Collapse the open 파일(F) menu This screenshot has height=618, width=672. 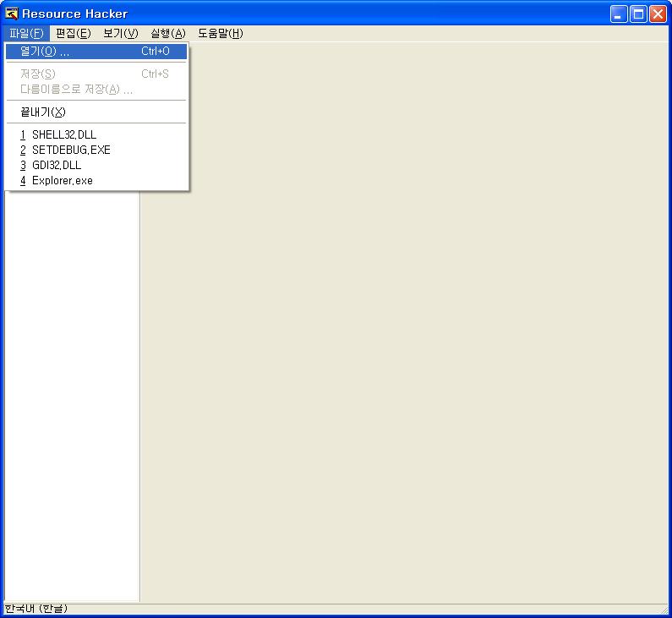[x=26, y=34]
